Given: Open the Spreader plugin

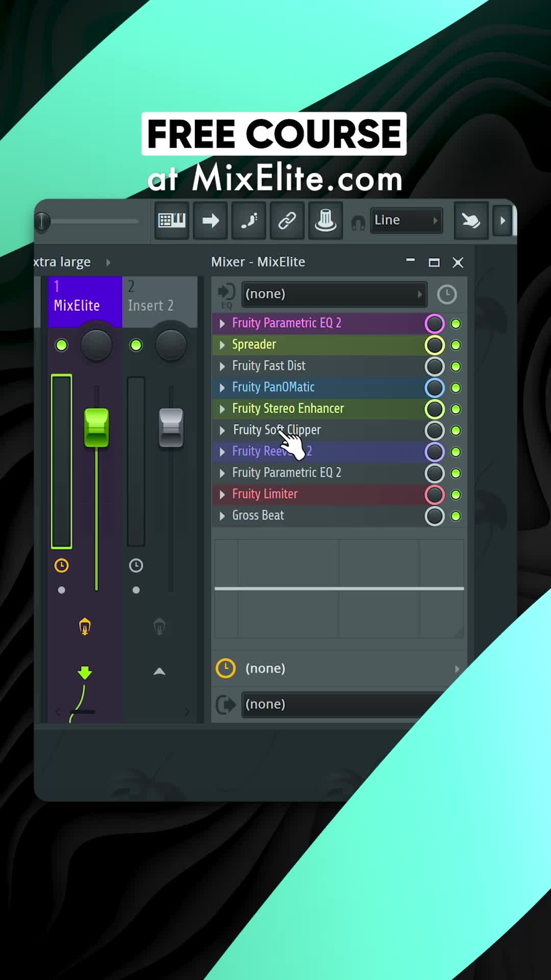Looking at the screenshot, I should pos(254,345).
